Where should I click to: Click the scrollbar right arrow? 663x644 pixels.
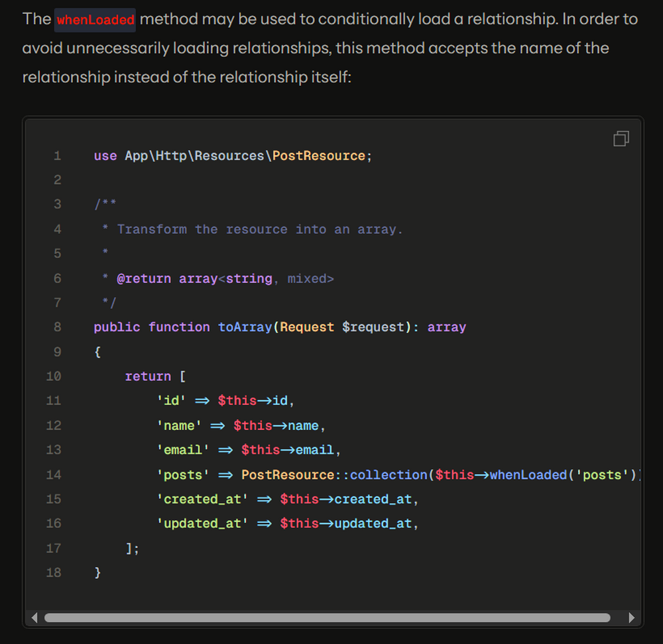click(x=631, y=617)
